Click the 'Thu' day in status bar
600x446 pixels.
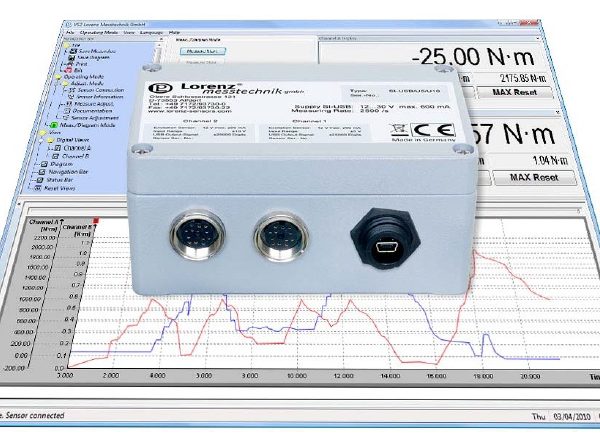pos(538,416)
